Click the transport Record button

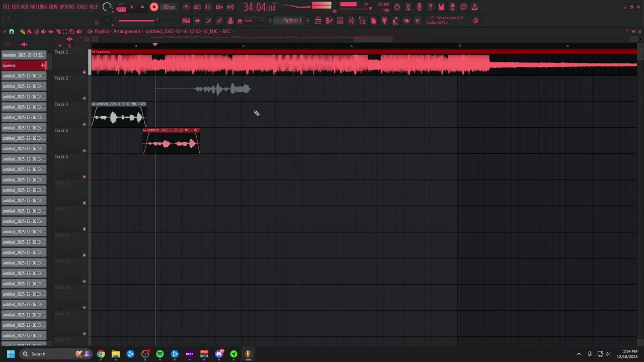pyautogui.click(x=154, y=7)
